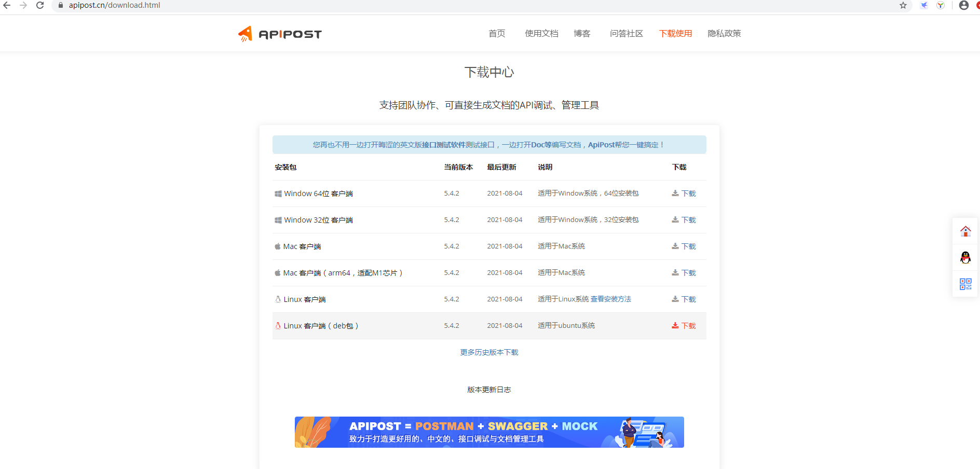The width and height of the screenshot is (980, 469).
Task: Go back with browser back arrow
Action: coord(7,5)
